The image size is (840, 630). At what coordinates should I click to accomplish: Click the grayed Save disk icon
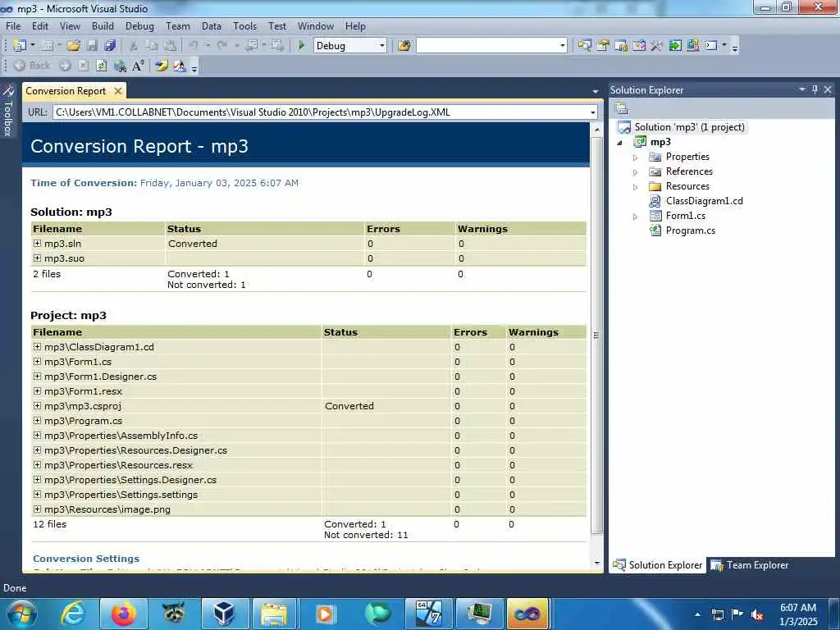point(92,46)
